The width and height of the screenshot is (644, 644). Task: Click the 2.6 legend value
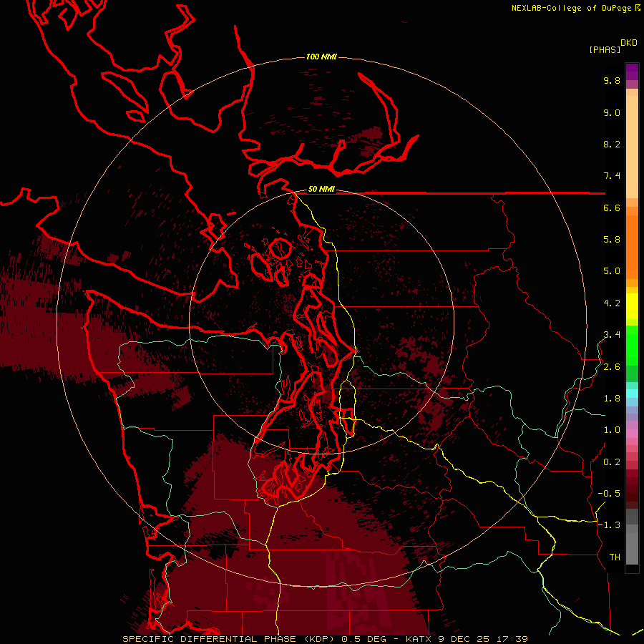pyautogui.click(x=612, y=367)
